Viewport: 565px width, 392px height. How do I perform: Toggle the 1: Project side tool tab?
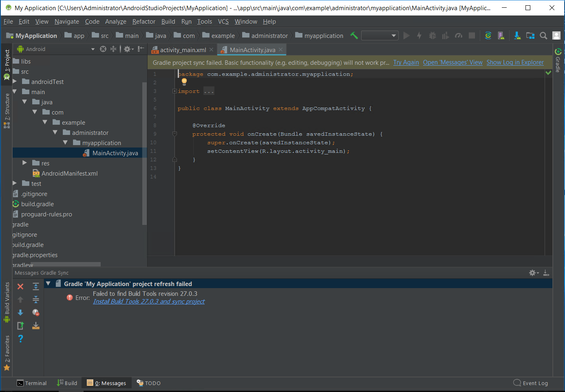[7, 65]
